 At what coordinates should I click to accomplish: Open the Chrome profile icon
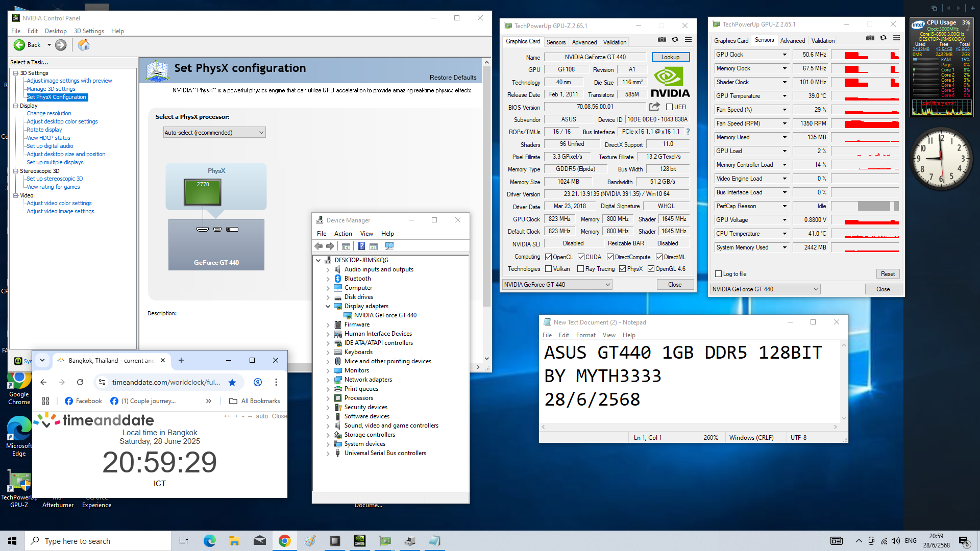tap(258, 382)
